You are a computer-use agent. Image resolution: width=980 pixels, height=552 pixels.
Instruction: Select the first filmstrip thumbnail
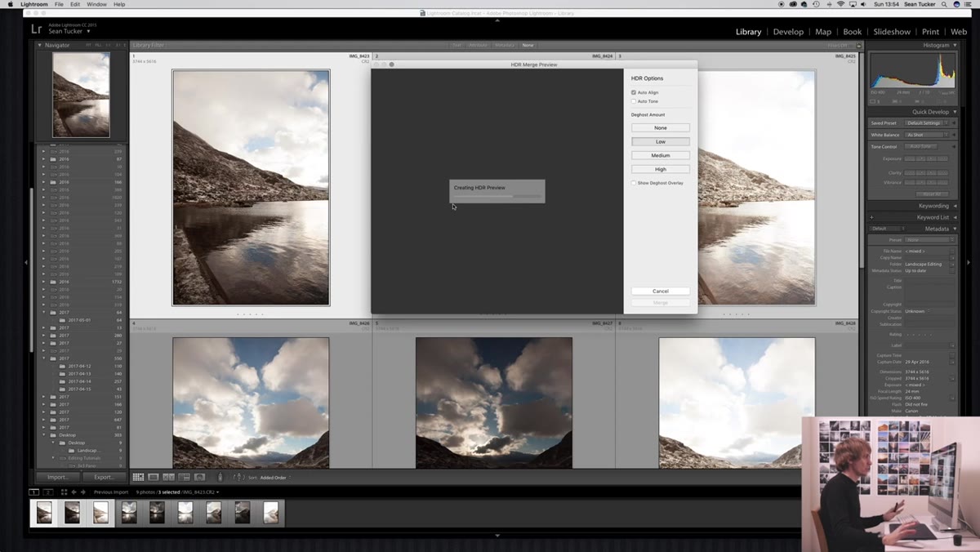[44, 512]
